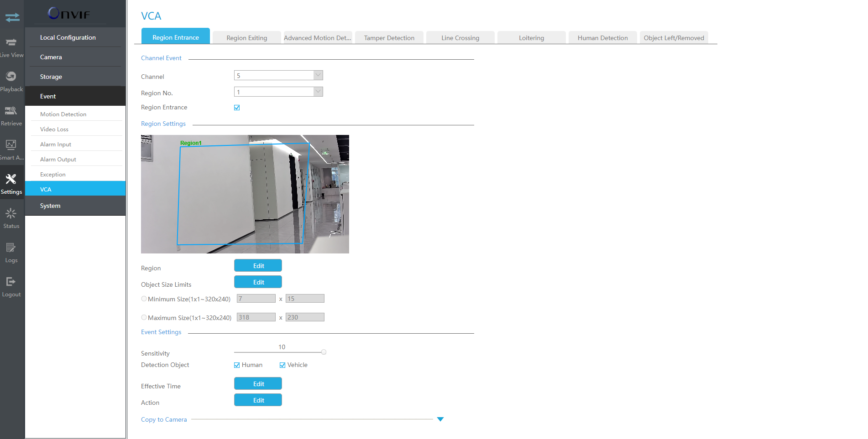Click the Sensitivity slider handle
The width and height of the screenshot is (868, 439).
[324, 352]
